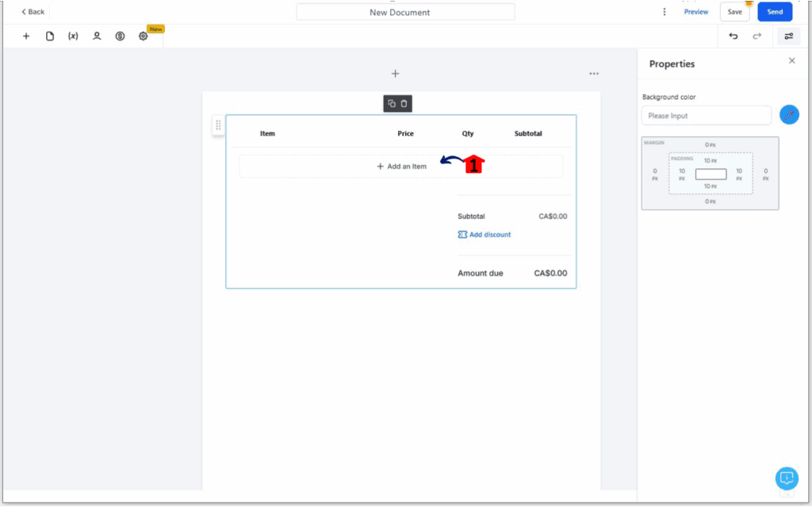Click the Amount due label
This screenshot has height=507, width=812.
click(x=480, y=273)
